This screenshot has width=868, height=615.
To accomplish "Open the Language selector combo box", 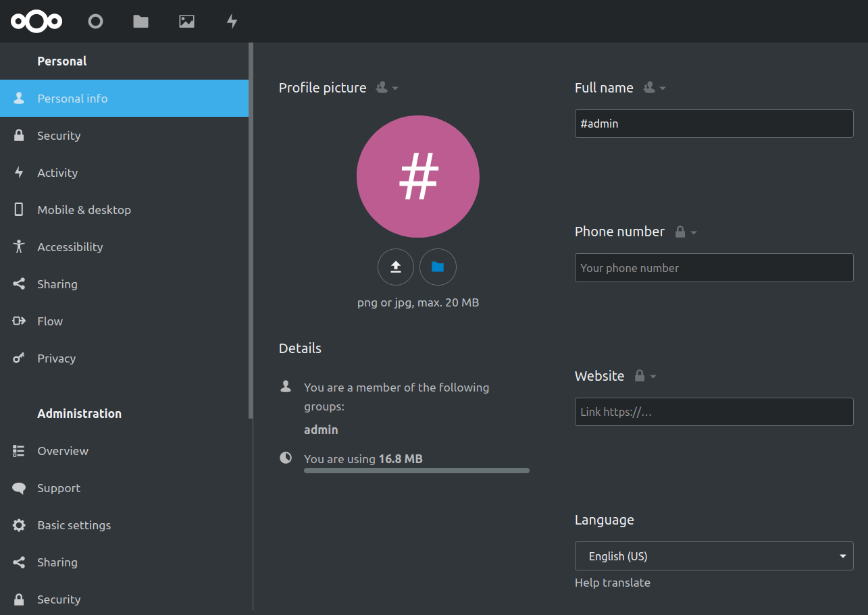I will point(713,556).
